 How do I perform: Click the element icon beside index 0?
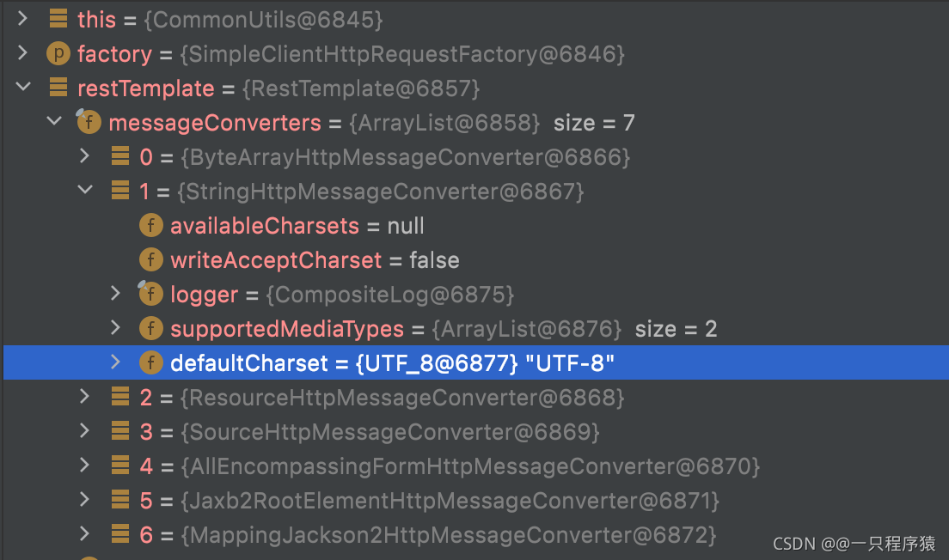pos(120,156)
